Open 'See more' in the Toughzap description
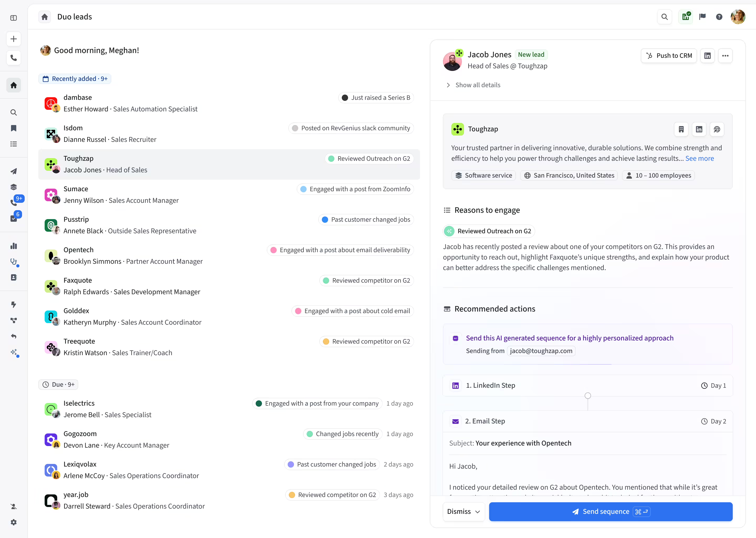 700,158
